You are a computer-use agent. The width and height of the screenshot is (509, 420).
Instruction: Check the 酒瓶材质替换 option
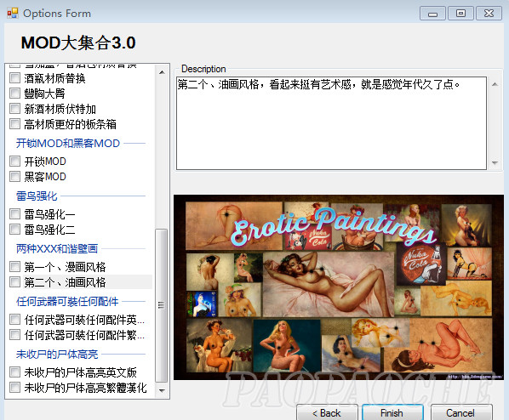click(15, 78)
